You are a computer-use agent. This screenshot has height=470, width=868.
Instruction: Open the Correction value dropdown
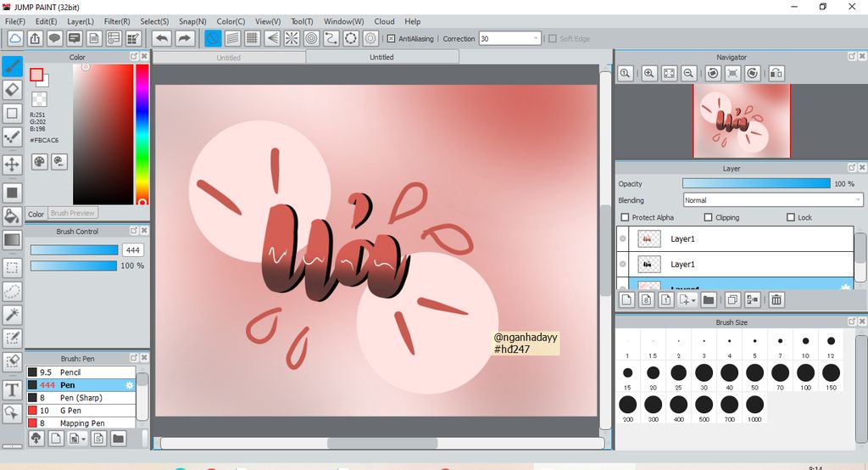(x=536, y=39)
